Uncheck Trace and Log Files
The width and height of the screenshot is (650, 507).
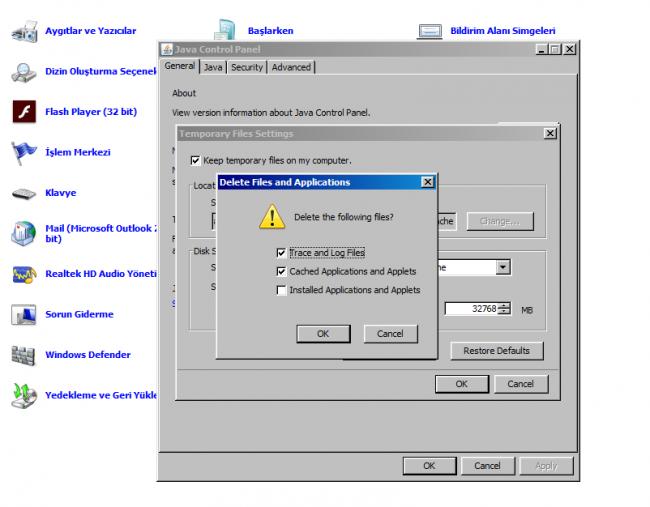(281, 253)
